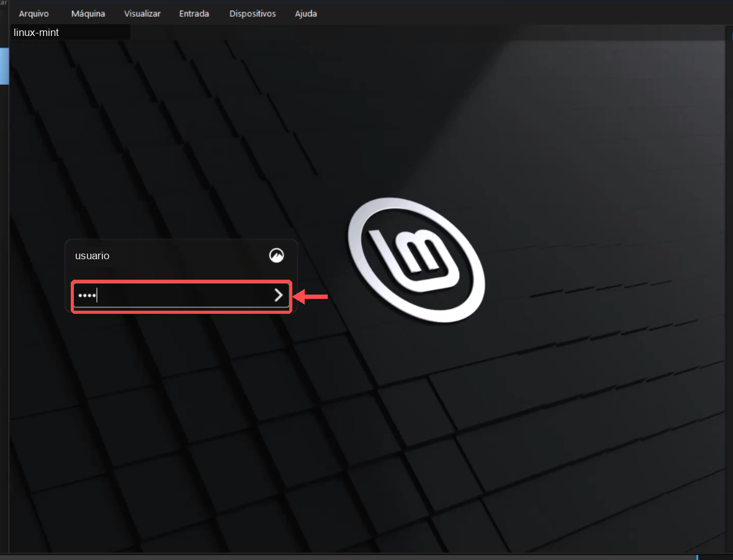This screenshot has width=733, height=560.
Task: Submit password with the arrow button
Action: (279, 295)
